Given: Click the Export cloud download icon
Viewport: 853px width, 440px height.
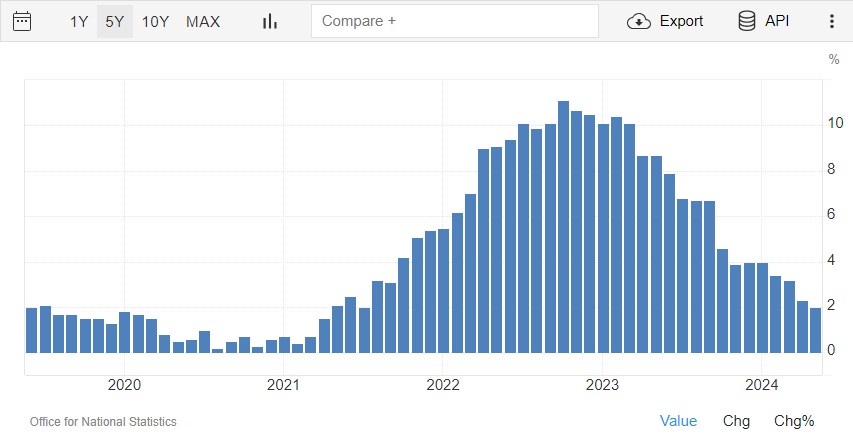Looking at the screenshot, I should pos(639,21).
